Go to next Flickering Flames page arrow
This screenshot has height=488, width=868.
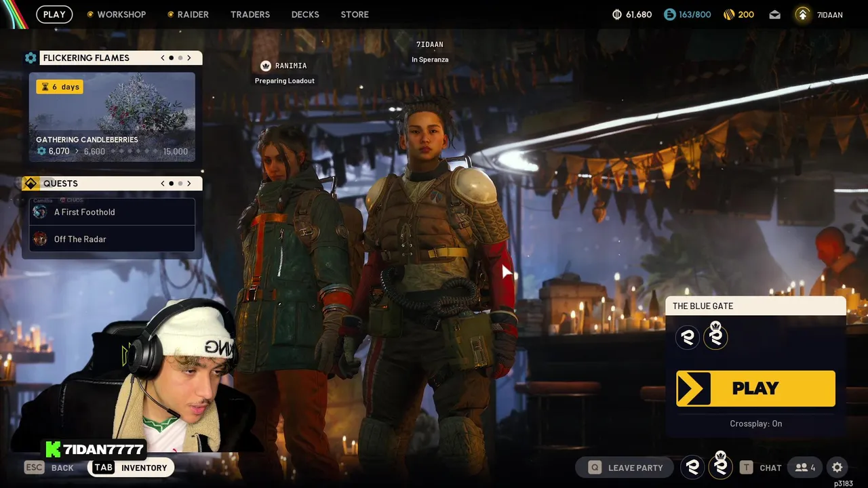coord(189,58)
